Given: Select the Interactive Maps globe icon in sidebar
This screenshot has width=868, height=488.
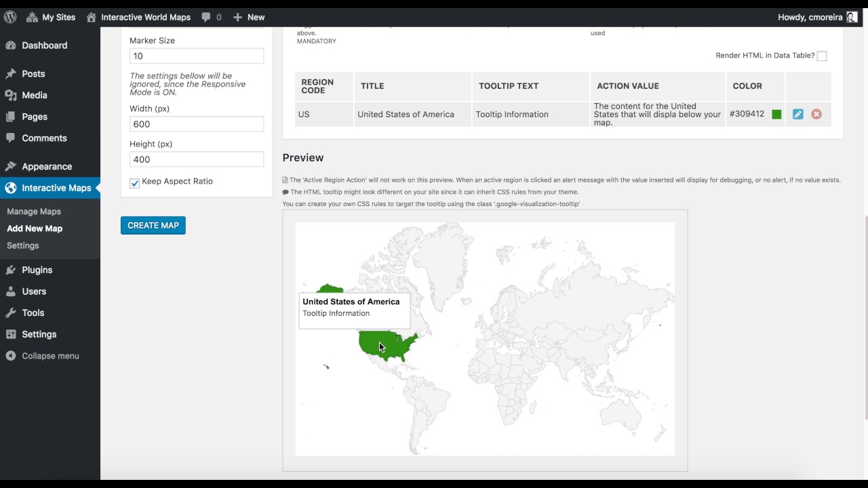Looking at the screenshot, I should [11, 188].
